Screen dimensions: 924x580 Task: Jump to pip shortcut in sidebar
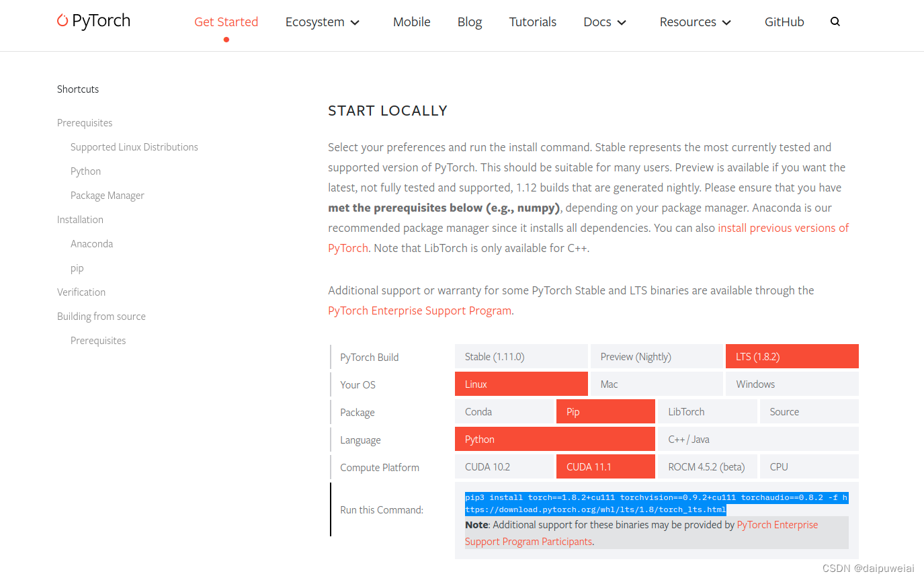click(x=77, y=268)
